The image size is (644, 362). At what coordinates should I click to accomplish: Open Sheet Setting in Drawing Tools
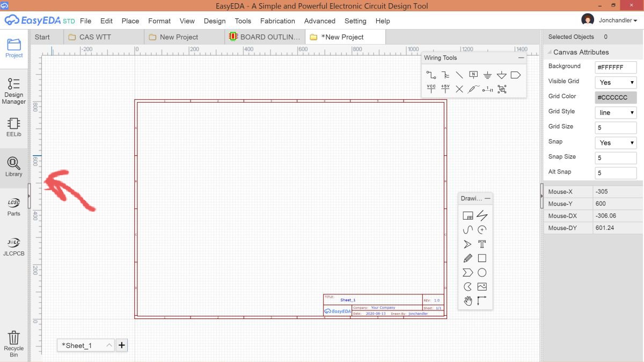coord(468,216)
